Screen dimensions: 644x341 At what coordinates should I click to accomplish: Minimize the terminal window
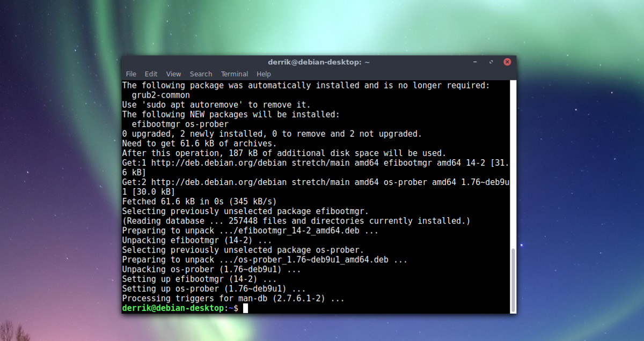click(x=475, y=62)
